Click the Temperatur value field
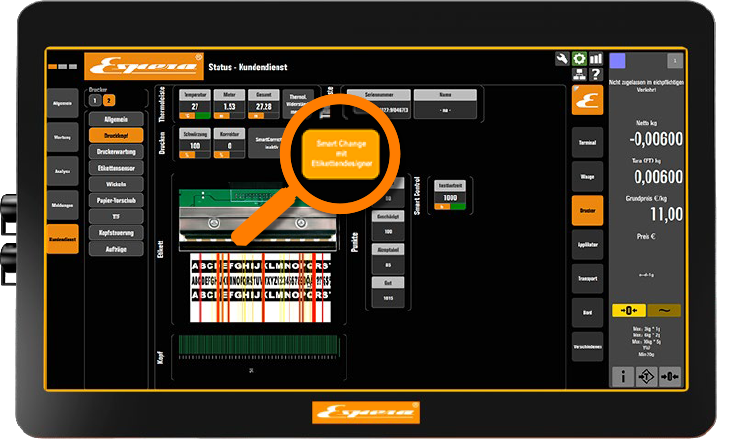The height and width of the screenshot is (440, 730). click(195, 104)
